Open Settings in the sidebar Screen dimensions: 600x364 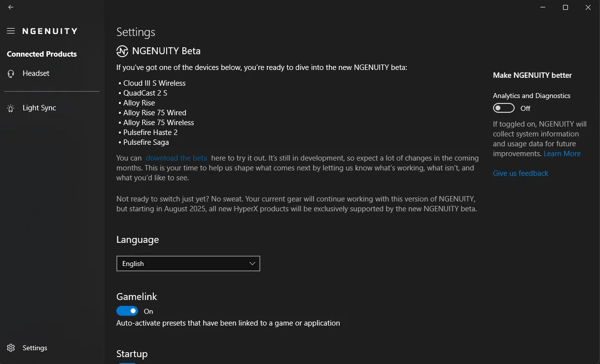35,348
